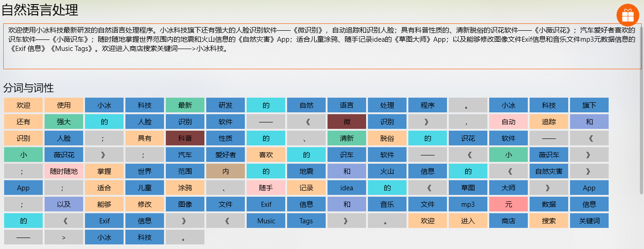
Task: Open the orange gift icon button
Action: pyautogui.click(x=627, y=15)
